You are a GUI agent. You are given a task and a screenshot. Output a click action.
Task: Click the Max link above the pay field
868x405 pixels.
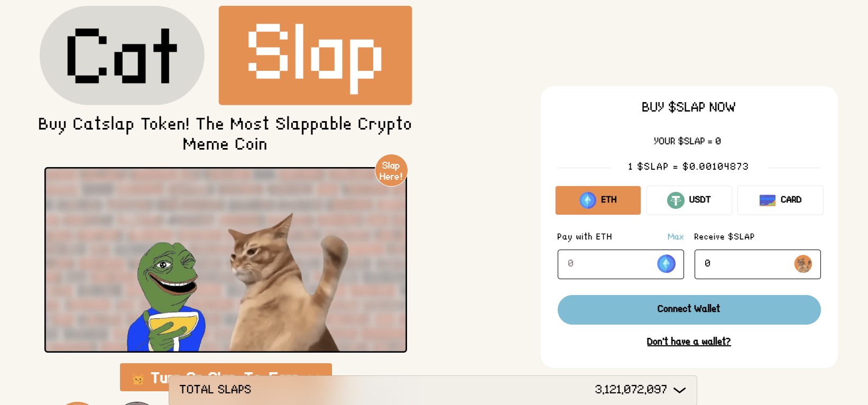tap(676, 236)
